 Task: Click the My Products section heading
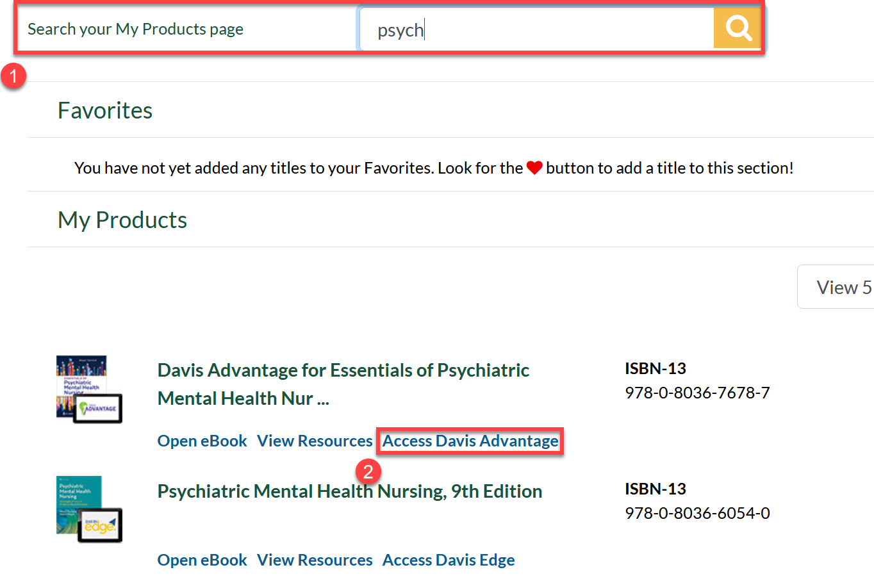pyautogui.click(x=122, y=220)
